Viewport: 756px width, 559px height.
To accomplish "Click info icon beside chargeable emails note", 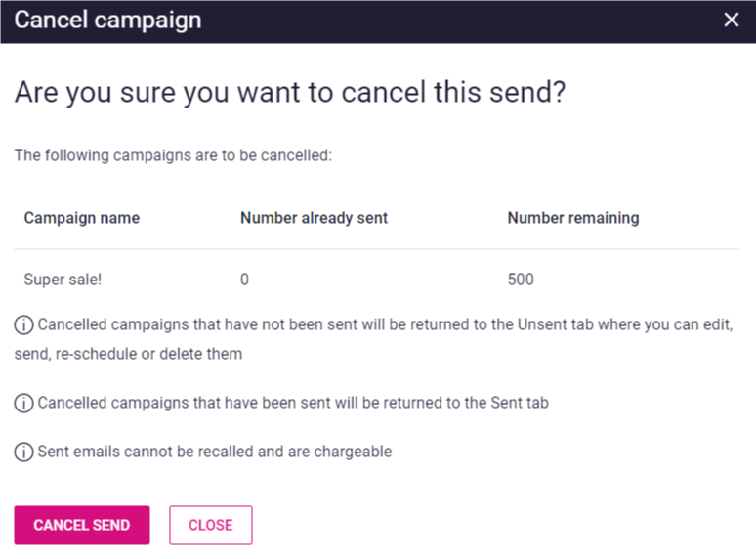I will tap(23, 451).
